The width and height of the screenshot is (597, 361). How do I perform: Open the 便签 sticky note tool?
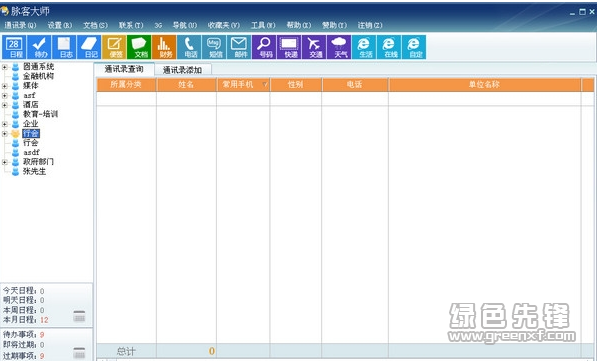(114, 47)
